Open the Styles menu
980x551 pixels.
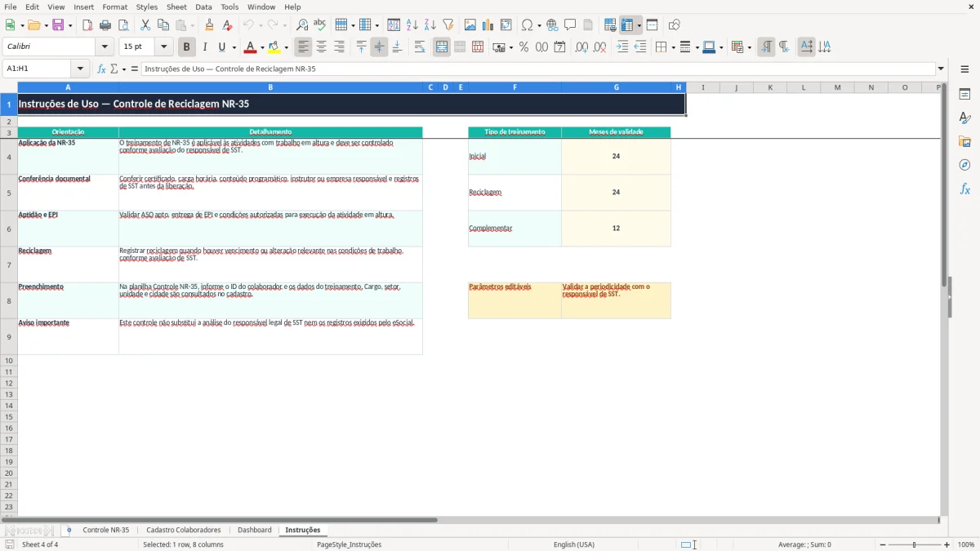click(147, 7)
